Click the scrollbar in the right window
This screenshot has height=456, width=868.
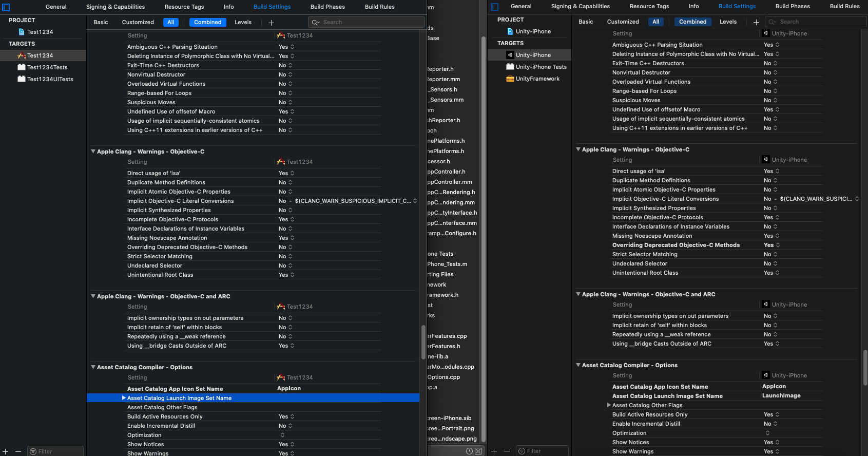coord(865,368)
